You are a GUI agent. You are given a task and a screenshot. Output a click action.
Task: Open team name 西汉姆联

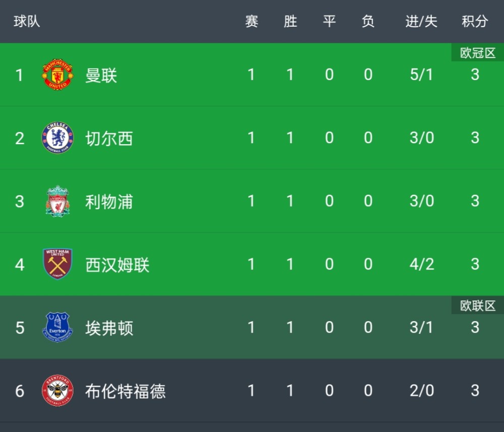pyautogui.click(x=117, y=265)
